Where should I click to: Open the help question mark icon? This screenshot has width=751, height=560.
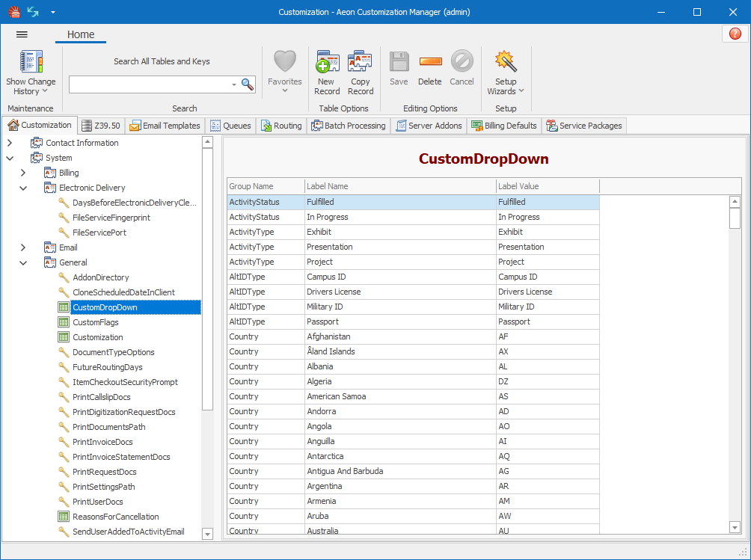point(735,34)
